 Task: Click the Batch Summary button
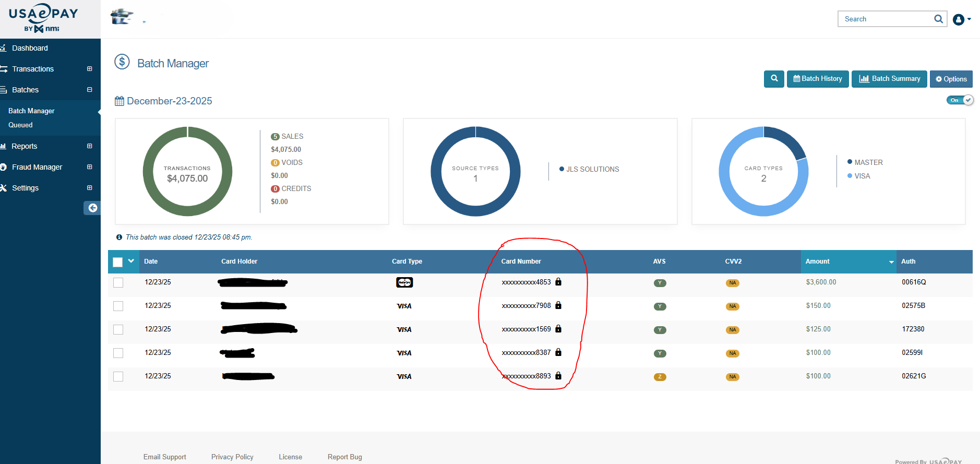(889, 79)
